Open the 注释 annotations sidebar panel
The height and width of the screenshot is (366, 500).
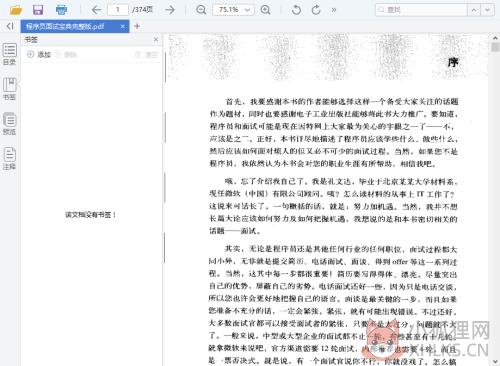coord(10,158)
